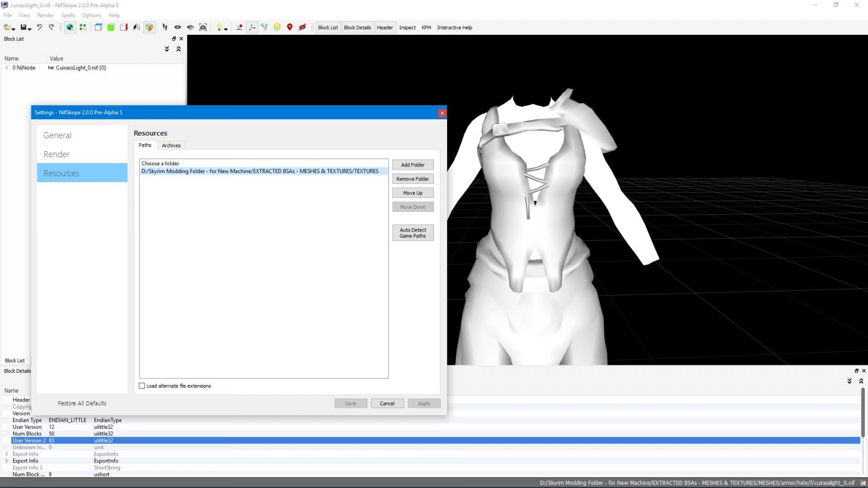Open the Render settings page

(82, 155)
